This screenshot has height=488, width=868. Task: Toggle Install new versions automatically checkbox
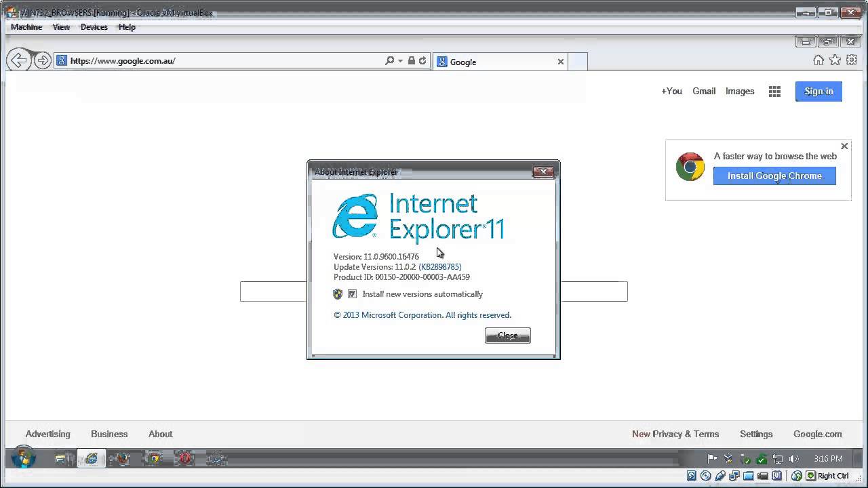tap(352, 294)
